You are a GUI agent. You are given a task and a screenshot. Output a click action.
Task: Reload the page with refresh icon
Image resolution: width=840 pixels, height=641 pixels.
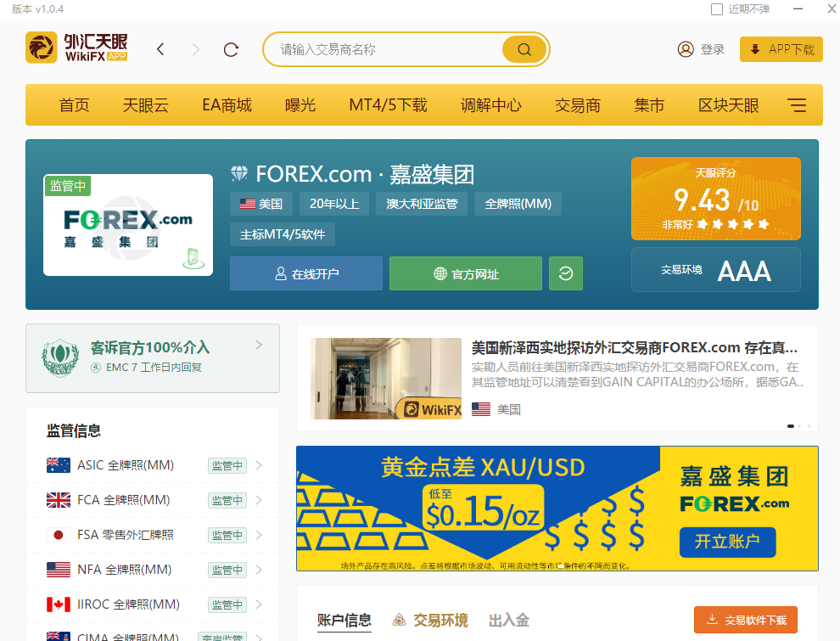231,49
